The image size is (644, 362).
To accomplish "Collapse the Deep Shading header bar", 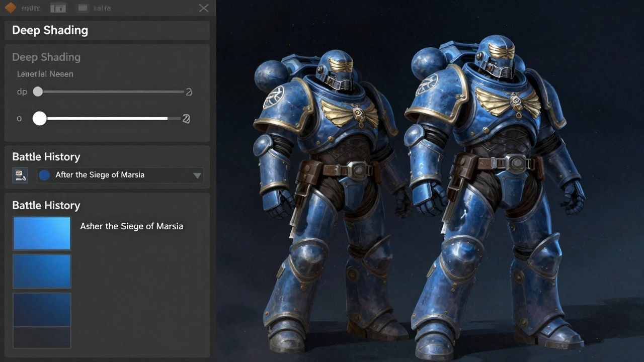I will (107, 30).
